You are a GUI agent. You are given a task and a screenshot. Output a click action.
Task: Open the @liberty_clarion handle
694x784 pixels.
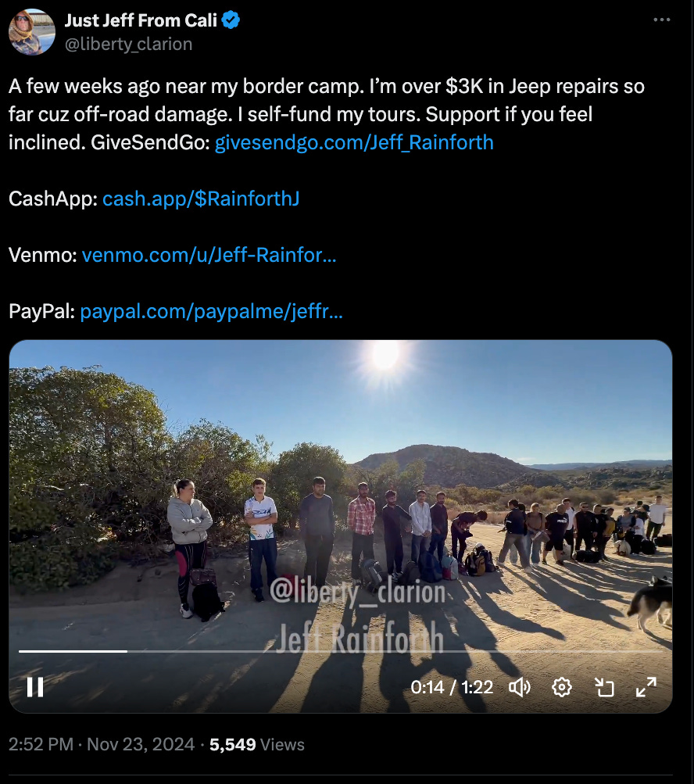pyautogui.click(x=128, y=44)
